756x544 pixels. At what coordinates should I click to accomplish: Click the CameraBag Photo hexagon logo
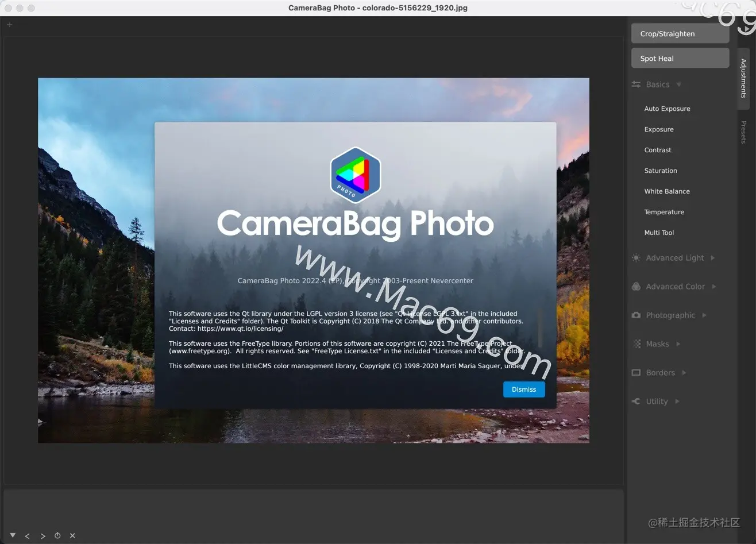coord(355,175)
